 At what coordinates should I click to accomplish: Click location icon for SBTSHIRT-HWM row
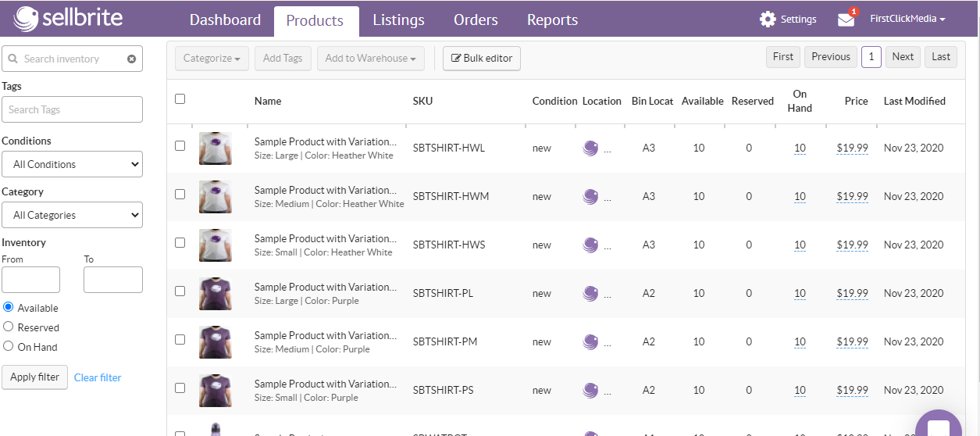point(590,197)
